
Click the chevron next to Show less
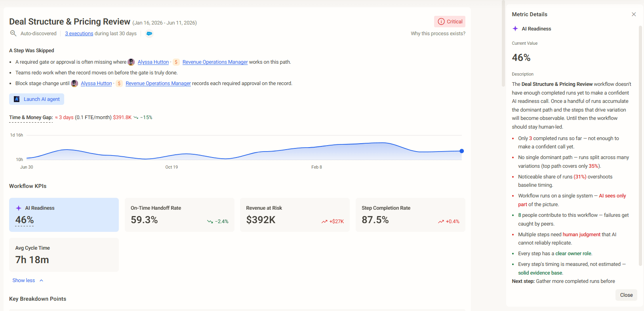pos(41,281)
